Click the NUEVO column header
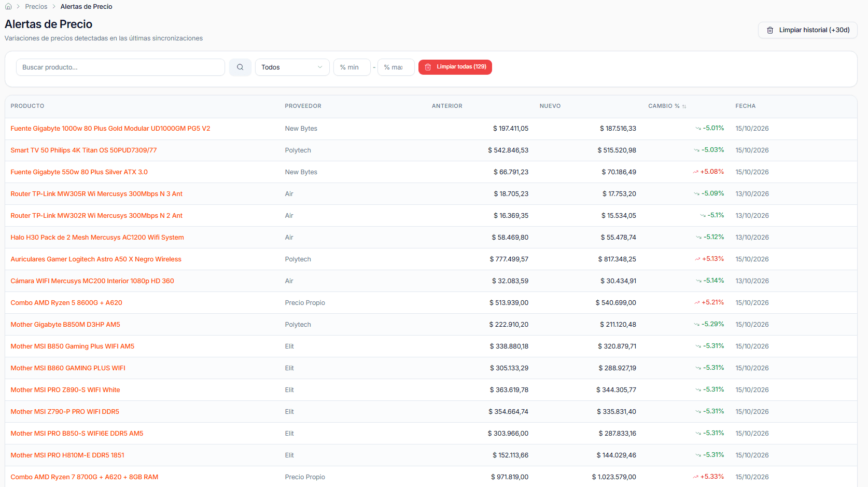 pyautogui.click(x=550, y=106)
